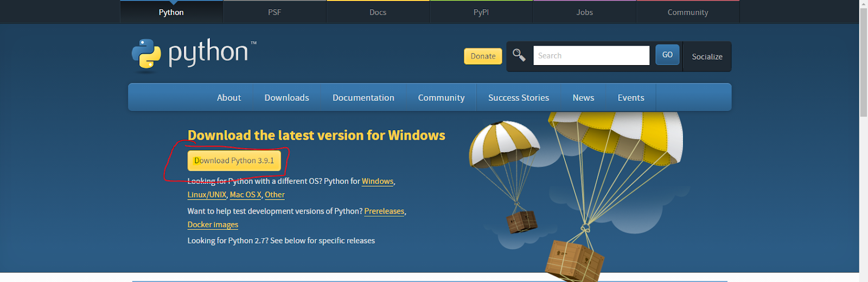Open the Socialize menu
Screen dimensions: 868x282
click(707, 56)
